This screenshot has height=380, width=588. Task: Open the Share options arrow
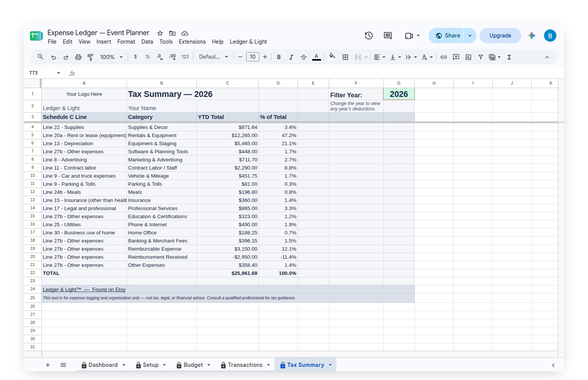click(470, 36)
